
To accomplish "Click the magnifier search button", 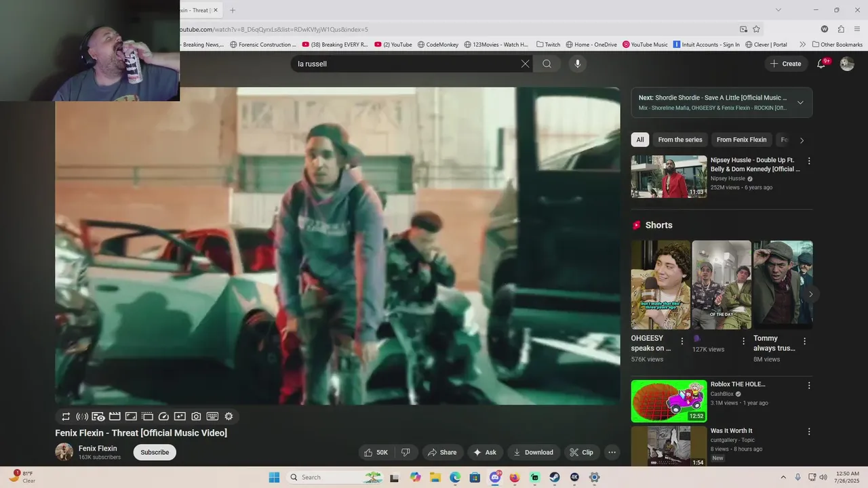I will [547, 64].
